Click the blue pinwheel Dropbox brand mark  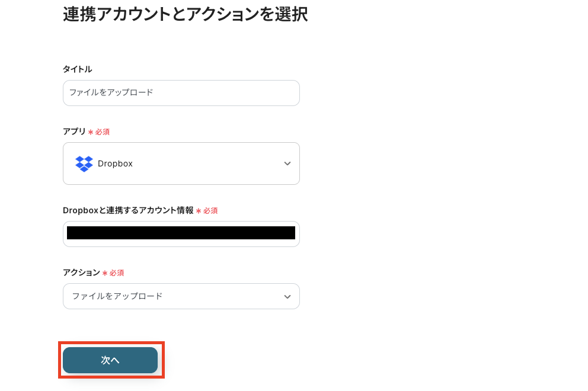point(84,164)
